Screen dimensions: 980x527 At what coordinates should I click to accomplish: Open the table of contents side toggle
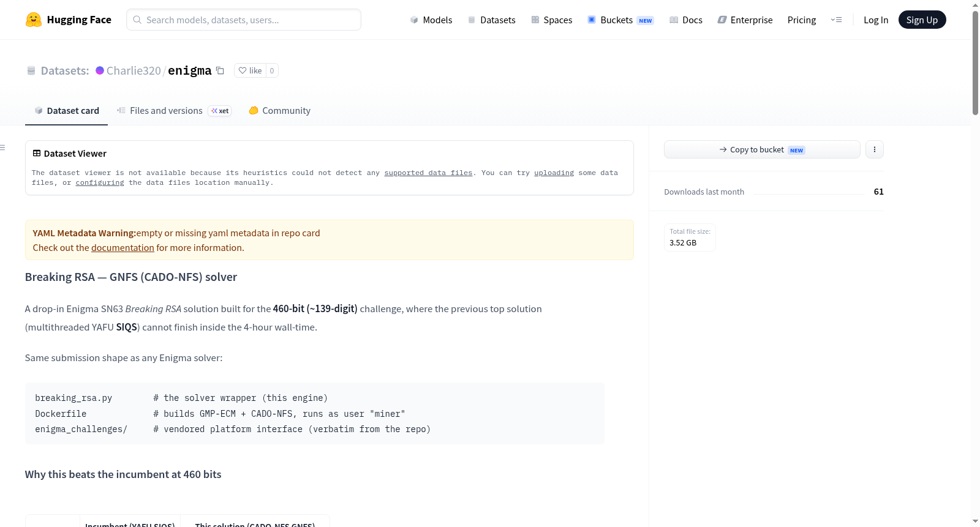coord(2,148)
